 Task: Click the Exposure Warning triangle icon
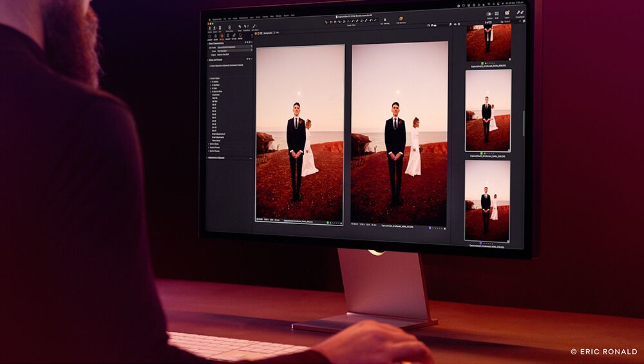tap(384, 20)
